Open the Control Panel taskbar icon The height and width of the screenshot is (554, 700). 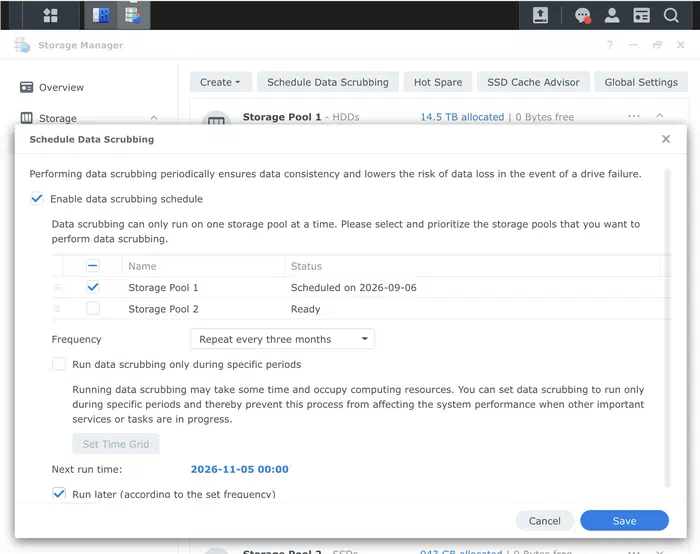tap(101, 15)
